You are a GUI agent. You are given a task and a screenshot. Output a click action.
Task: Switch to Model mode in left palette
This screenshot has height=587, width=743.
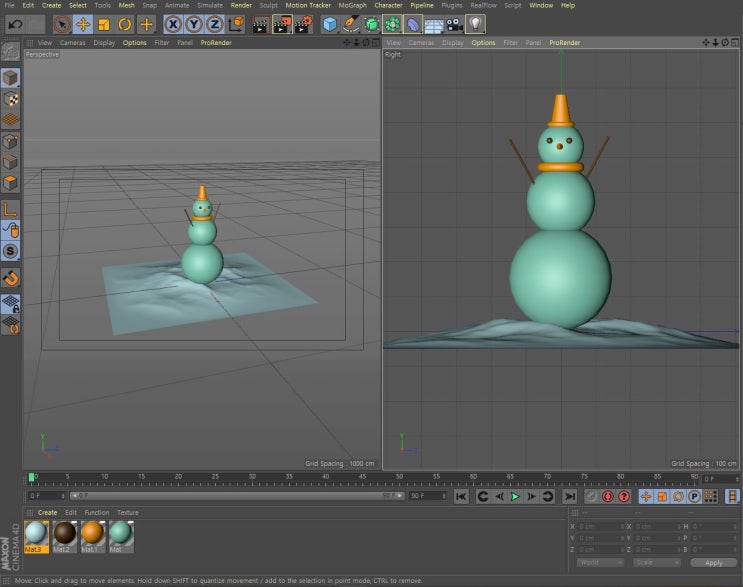tap(10, 78)
